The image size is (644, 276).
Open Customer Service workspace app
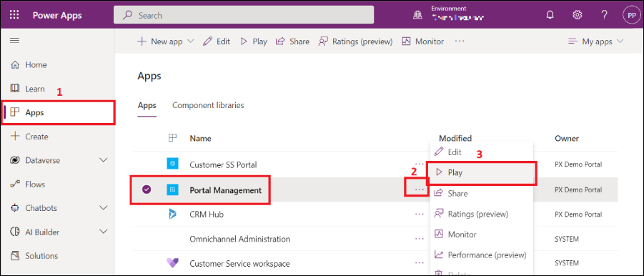tap(240, 264)
